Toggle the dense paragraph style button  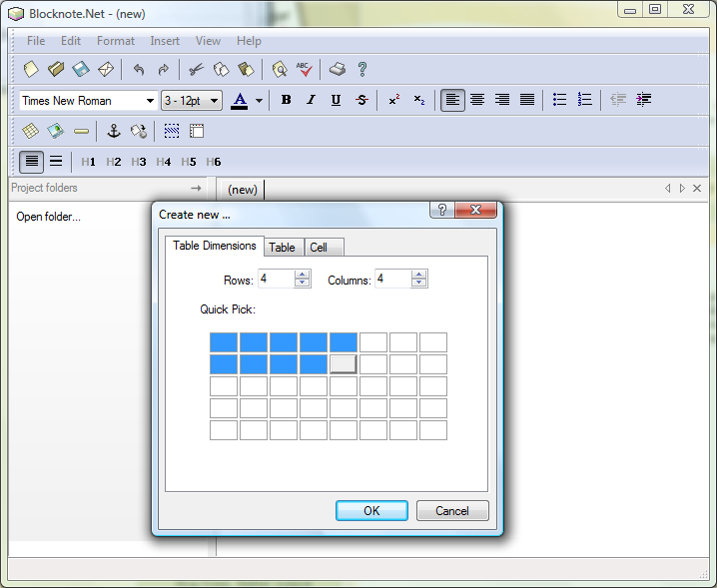tap(32, 162)
